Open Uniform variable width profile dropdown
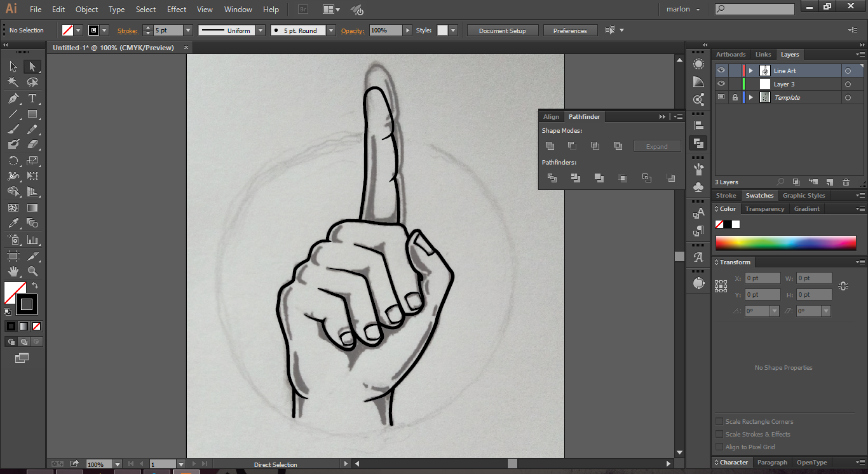Image resolution: width=868 pixels, height=474 pixels. (x=261, y=30)
